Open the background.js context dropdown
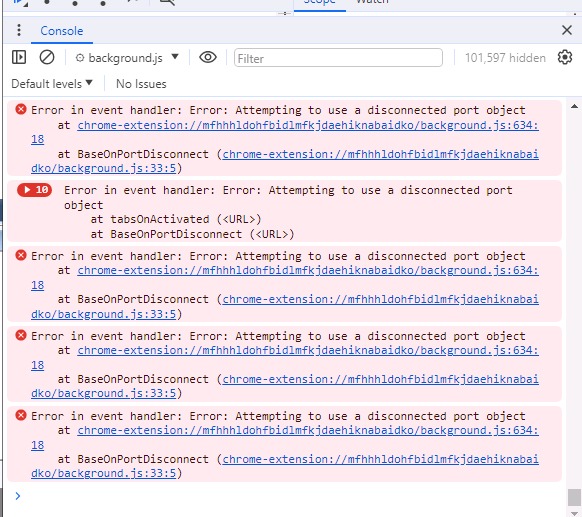Image resolution: width=582 pixels, height=517 pixels. pos(127,58)
